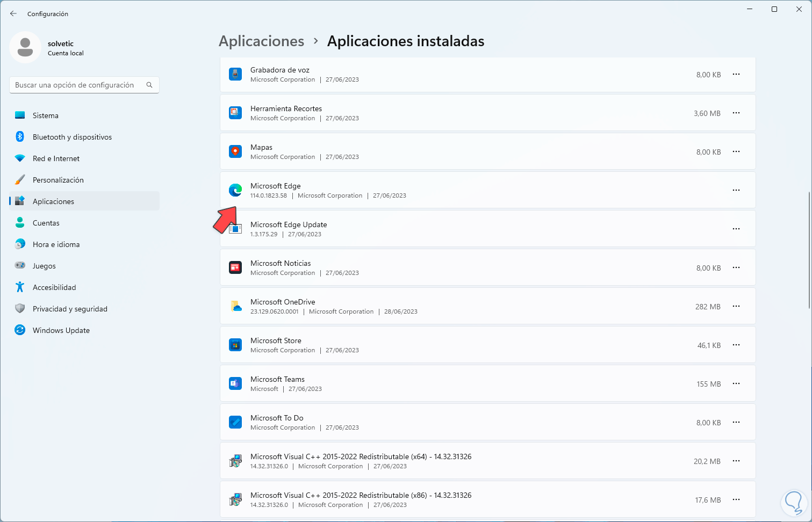Click the Microsoft Teams app icon
Viewport: 812px width, 522px height.
pos(235,383)
